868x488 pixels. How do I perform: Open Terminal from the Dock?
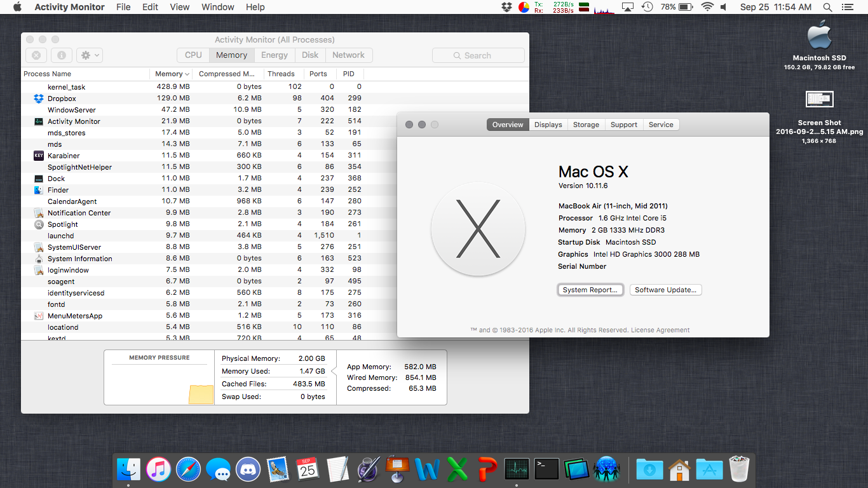(x=546, y=470)
